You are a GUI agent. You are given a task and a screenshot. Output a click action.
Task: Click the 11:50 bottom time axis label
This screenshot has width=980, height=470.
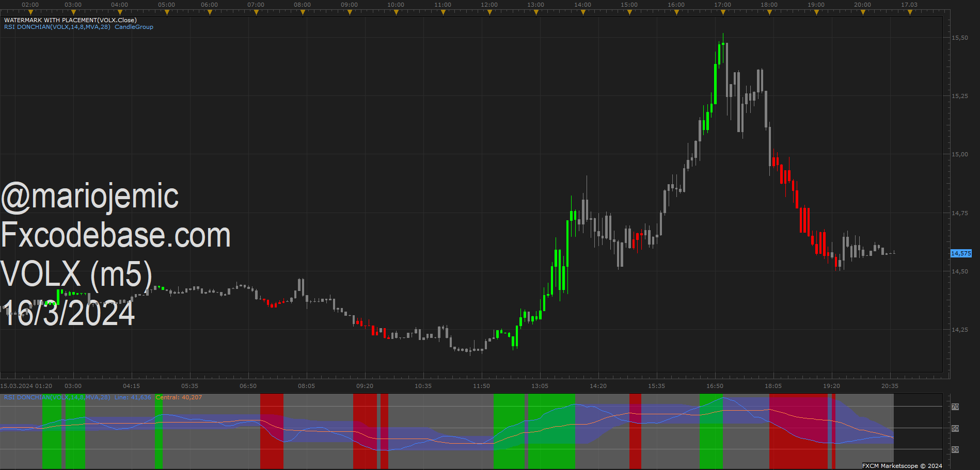point(482,386)
